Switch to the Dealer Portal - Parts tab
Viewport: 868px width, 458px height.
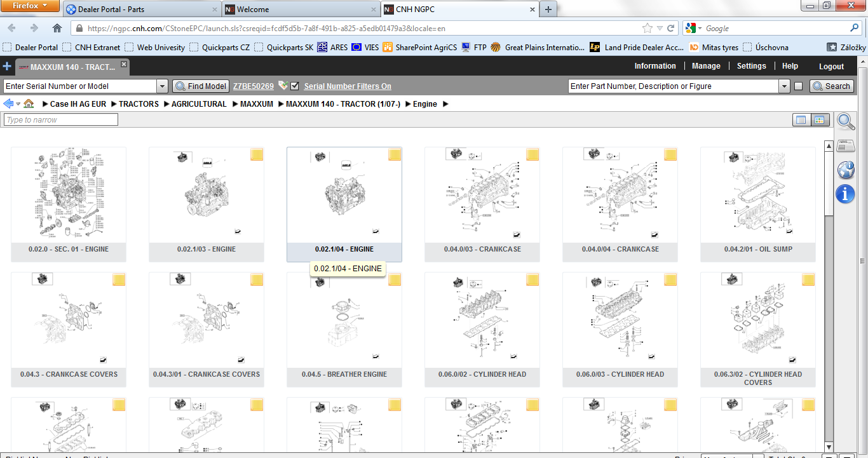[142, 10]
